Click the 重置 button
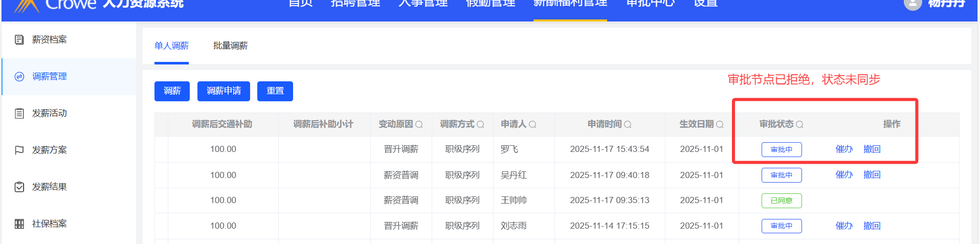Screen dimensions: 980x244 click(x=275, y=91)
